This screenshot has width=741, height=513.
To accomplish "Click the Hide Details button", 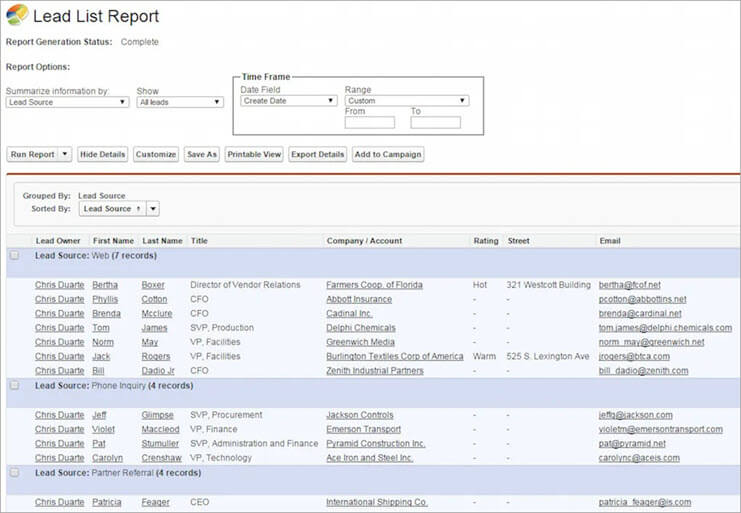I will click(103, 154).
